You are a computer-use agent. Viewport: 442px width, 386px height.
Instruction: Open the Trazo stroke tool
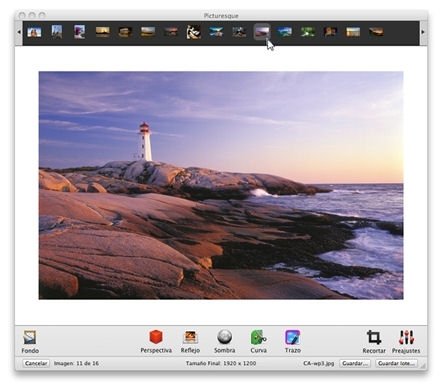tap(293, 342)
